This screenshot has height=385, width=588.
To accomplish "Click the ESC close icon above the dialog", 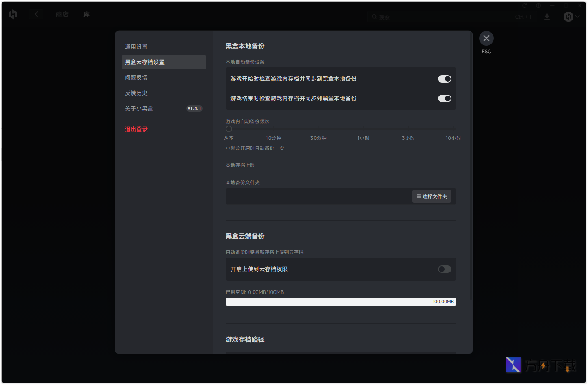I will click(486, 38).
